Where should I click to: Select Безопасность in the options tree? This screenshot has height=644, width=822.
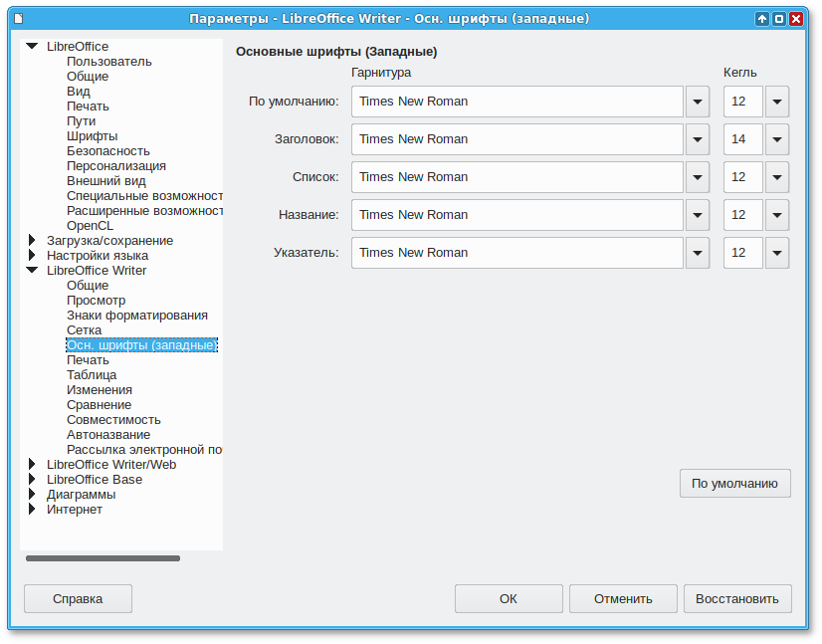[x=108, y=151]
